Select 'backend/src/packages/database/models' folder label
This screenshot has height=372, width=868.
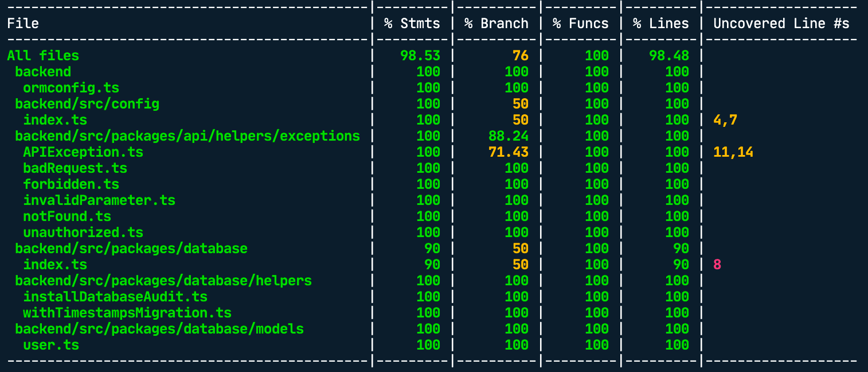[x=159, y=329]
